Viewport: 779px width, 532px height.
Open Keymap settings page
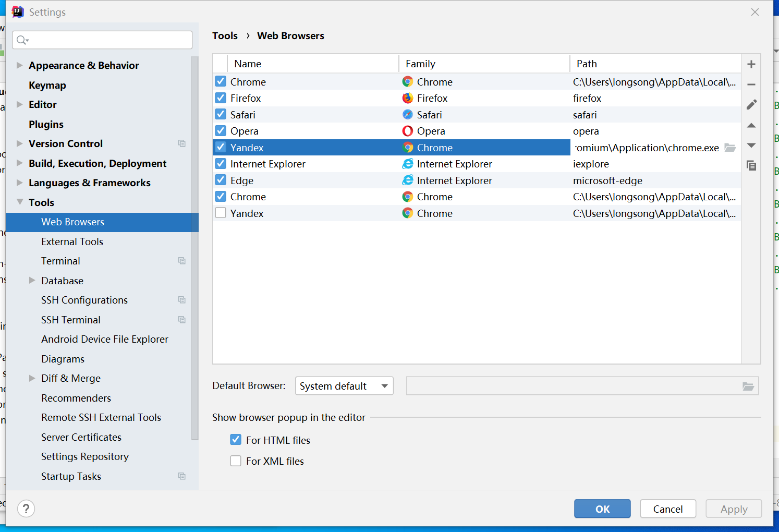coord(47,85)
